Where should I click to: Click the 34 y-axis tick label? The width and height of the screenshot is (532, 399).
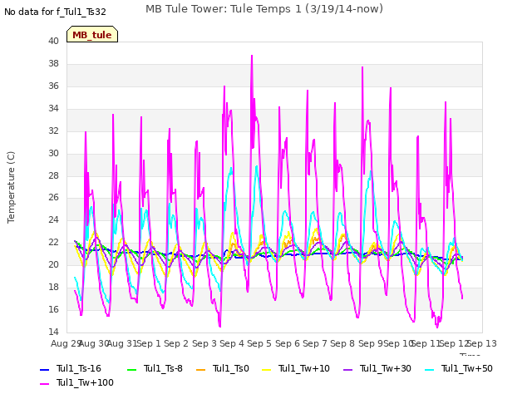tap(53, 108)
